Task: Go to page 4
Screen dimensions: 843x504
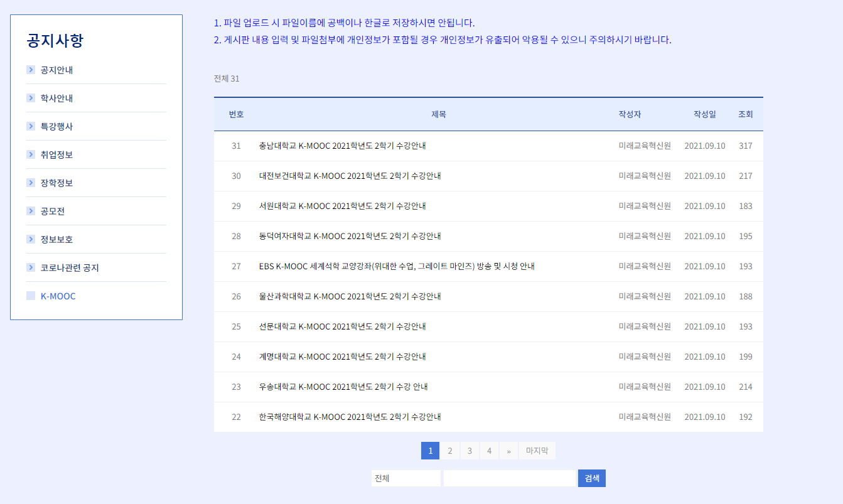Action: (x=489, y=451)
